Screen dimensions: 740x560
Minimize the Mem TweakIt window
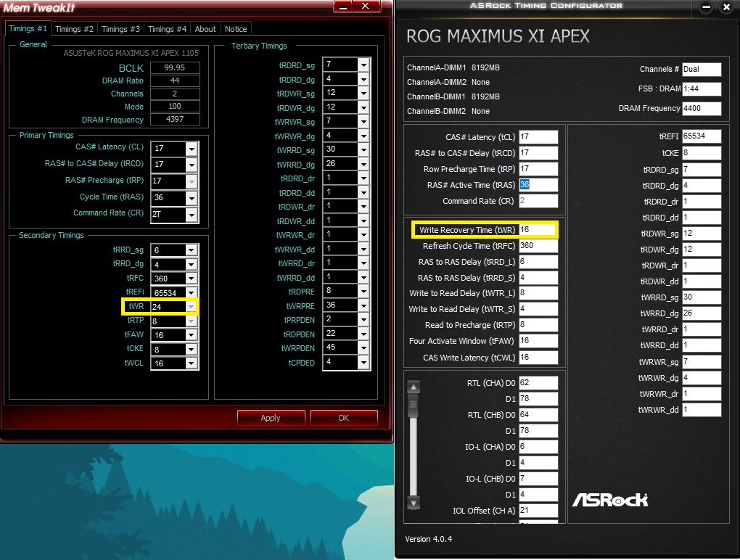pyautogui.click(x=343, y=6)
